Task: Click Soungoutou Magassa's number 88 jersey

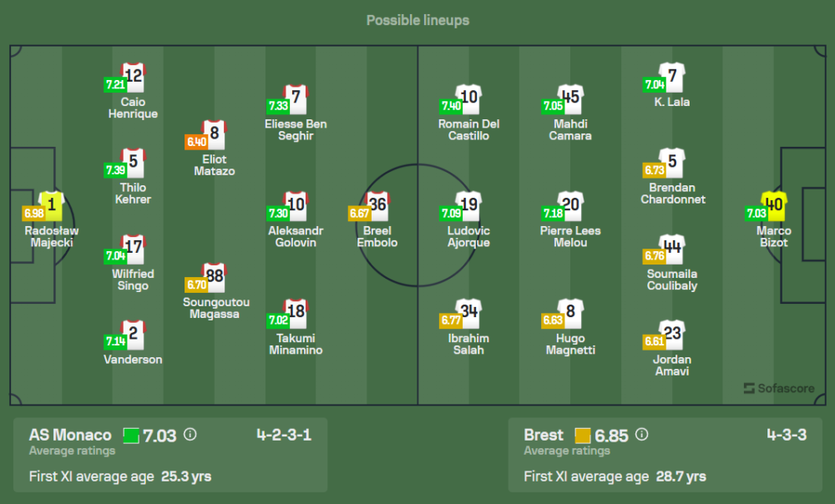Action: (215, 277)
